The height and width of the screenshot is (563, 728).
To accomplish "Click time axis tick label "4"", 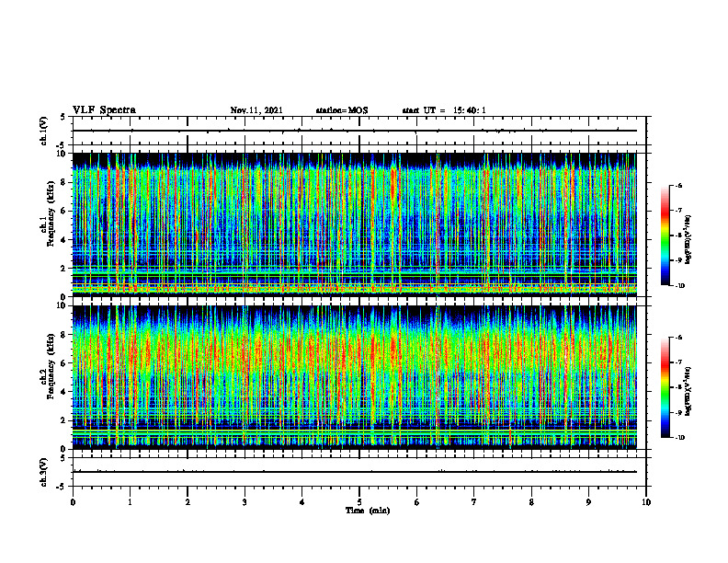I will pyautogui.click(x=302, y=502).
